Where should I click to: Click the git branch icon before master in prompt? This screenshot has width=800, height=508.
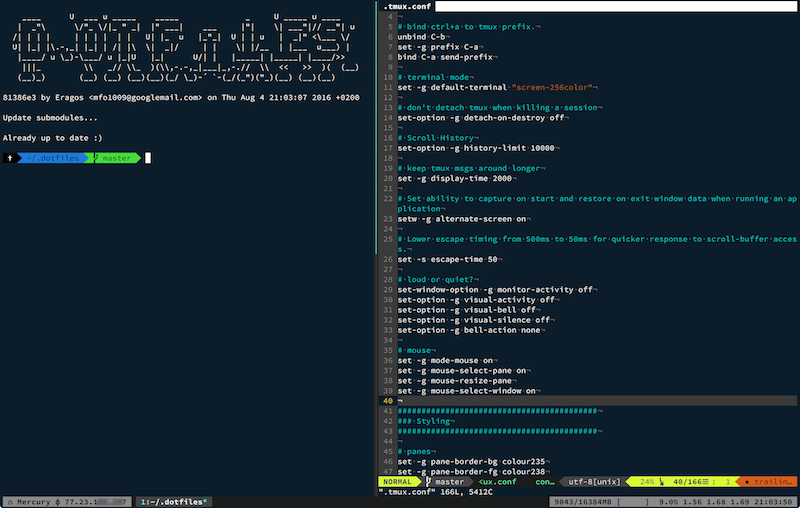[97, 158]
